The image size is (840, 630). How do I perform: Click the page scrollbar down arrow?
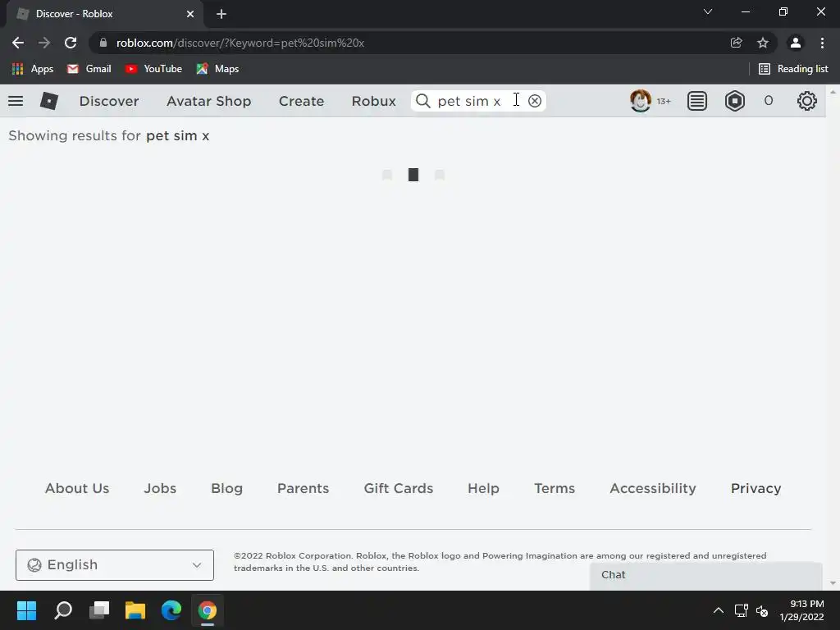tap(833, 583)
